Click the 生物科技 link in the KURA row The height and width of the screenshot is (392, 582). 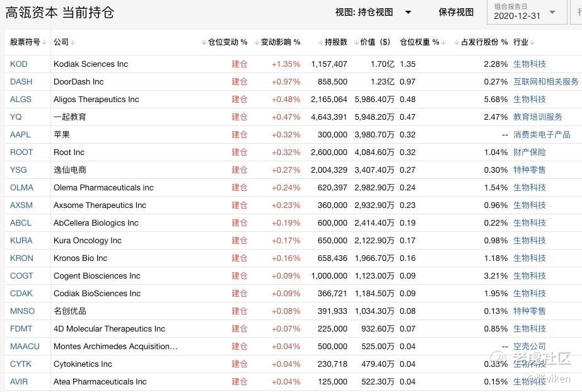pyautogui.click(x=529, y=240)
